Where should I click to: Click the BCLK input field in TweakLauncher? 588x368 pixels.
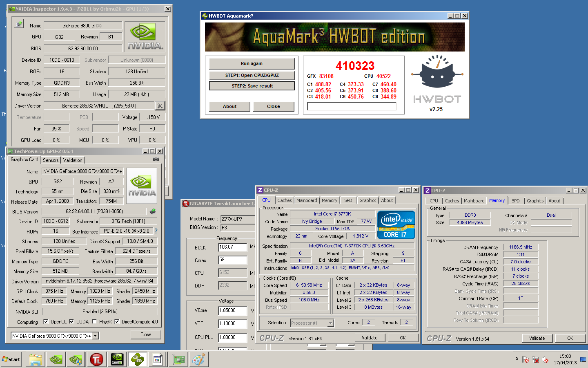coord(233,247)
